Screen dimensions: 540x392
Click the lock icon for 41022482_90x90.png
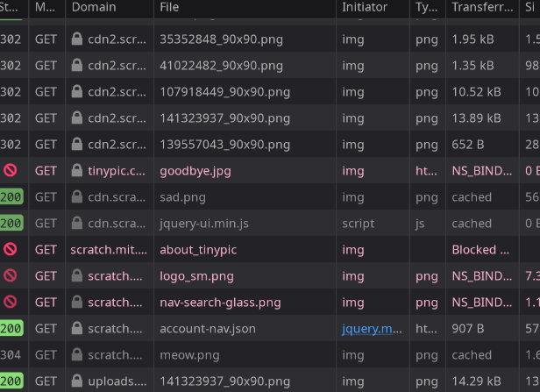(x=77, y=65)
